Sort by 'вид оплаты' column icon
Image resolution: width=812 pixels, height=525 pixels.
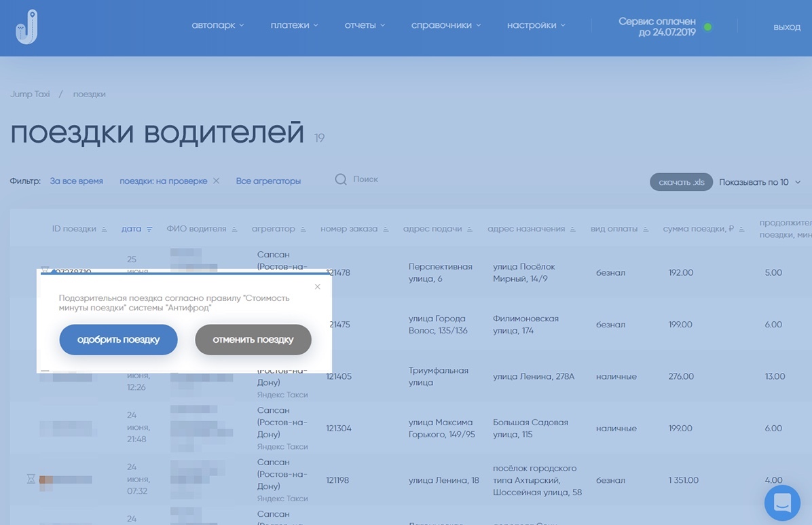(646, 230)
